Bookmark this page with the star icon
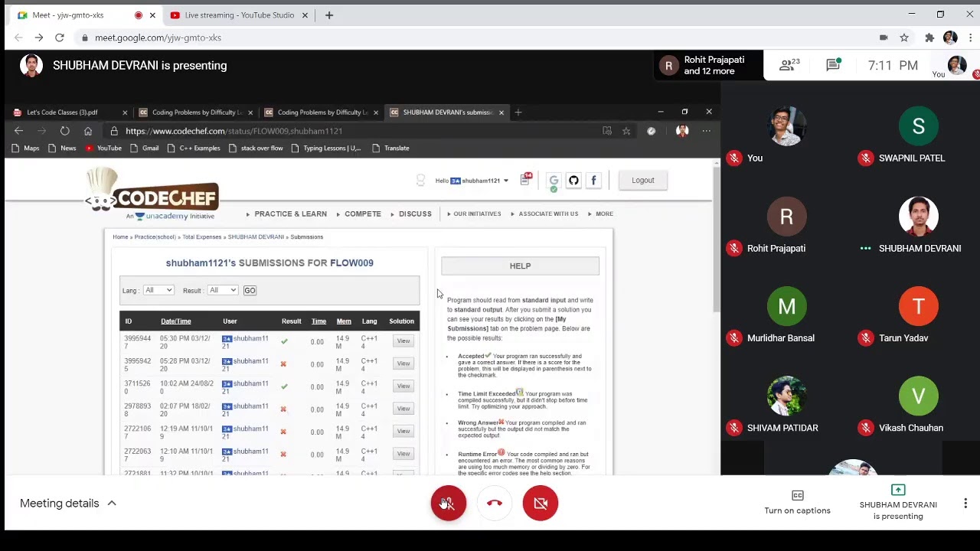The height and width of the screenshot is (551, 980). [904, 37]
